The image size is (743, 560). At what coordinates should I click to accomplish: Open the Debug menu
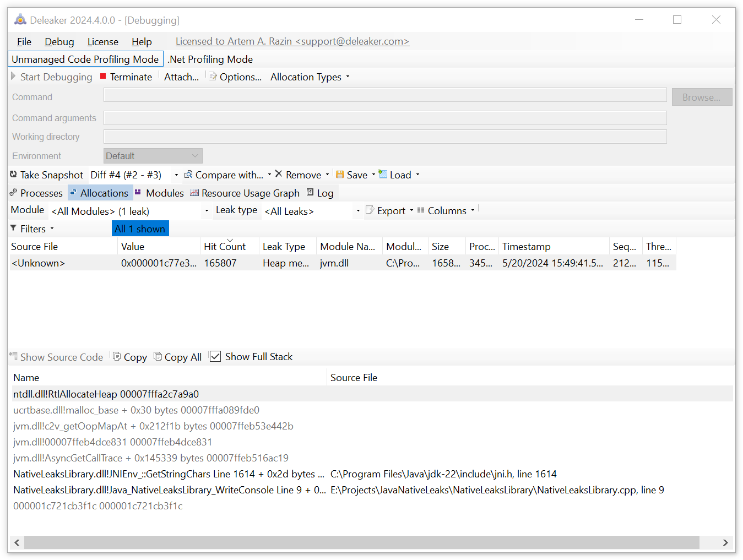coord(59,41)
